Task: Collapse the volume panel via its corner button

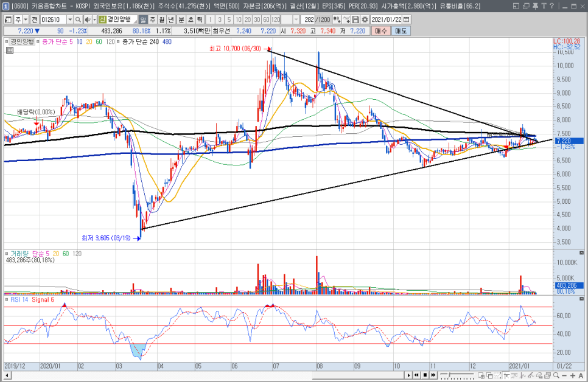Action: (582, 253)
